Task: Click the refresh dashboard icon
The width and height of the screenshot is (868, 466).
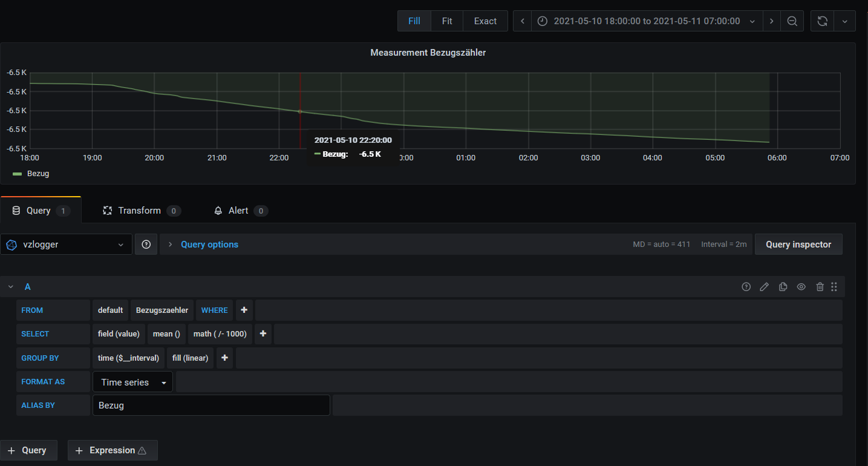Action: [x=822, y=21]
